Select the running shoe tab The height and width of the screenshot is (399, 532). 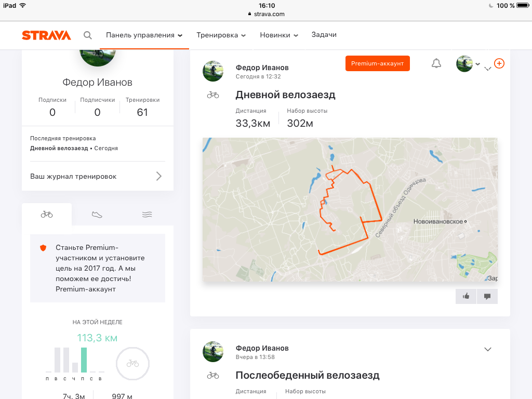(x=97, y=214)
